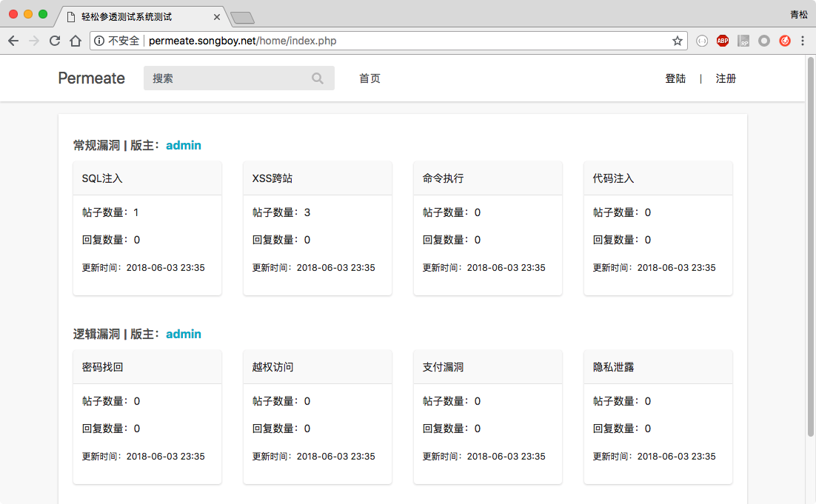Image resolution: width=816 pixels, height=504 pixels.
Task: Open the 支付漏洞 board
Action: [443, 367]
